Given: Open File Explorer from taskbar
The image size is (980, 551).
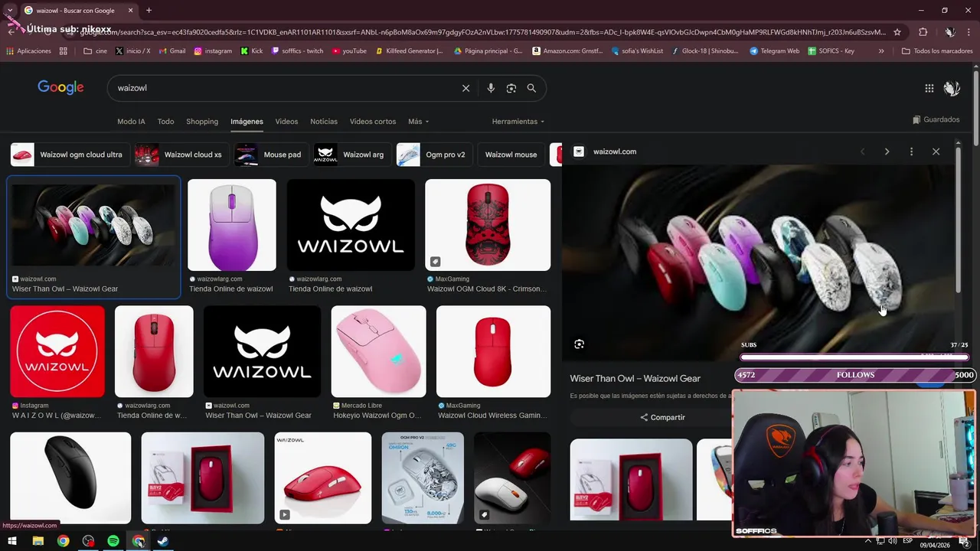Looking at the screenshot, I should tap(38, 541).
